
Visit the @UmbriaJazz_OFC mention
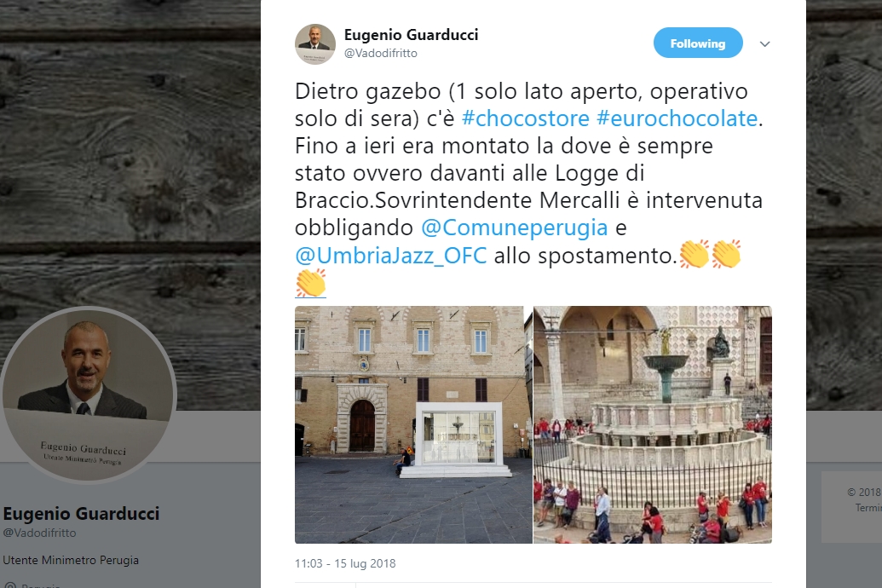click(x=391, y=256)
